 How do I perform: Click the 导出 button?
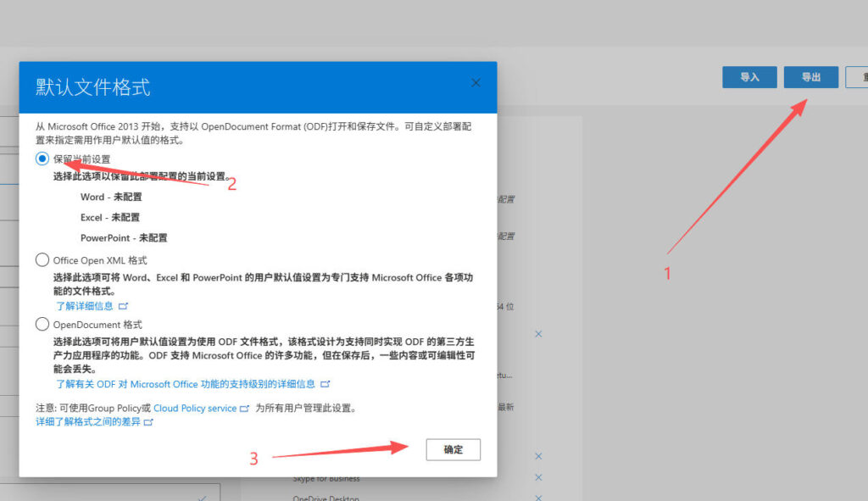[x=810, y=77]
